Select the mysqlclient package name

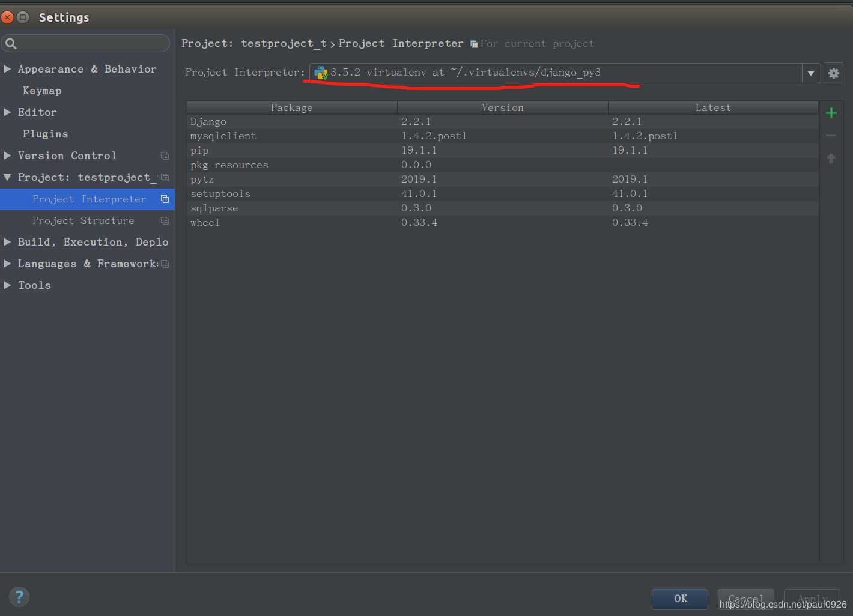tap(223, 136)
